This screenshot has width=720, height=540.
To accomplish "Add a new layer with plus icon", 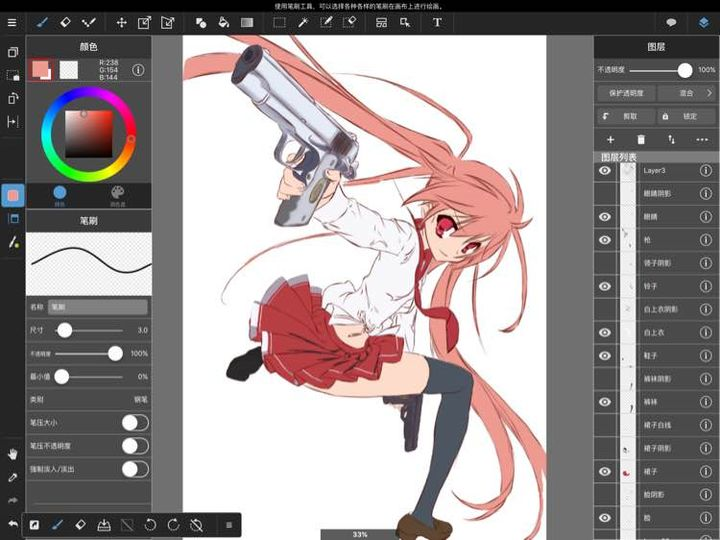I will coord(610,140).
